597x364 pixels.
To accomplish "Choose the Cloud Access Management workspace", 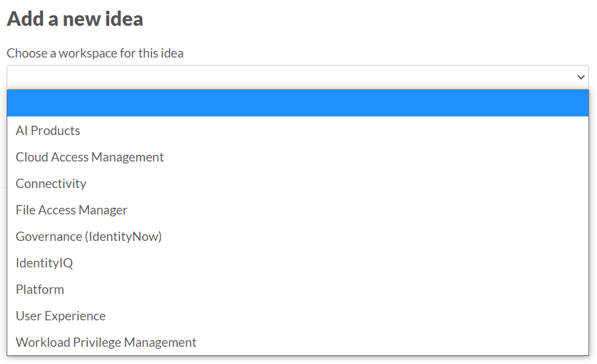I will click(x=90, y=157).
